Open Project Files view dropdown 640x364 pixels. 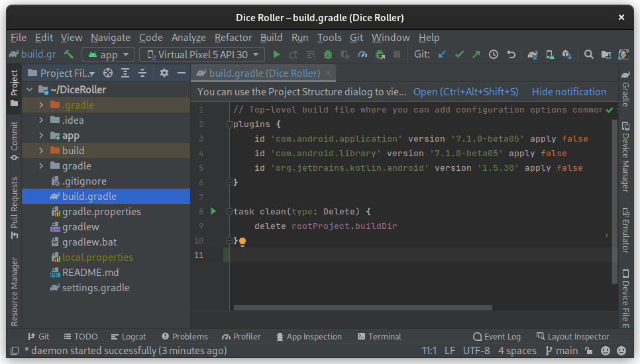[x=62, y=73]
